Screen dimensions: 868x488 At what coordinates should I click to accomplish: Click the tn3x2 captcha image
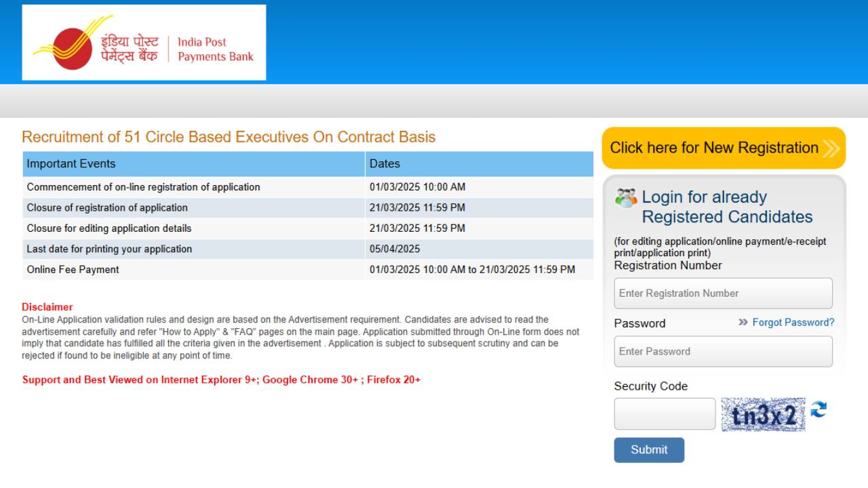click(x=764, y=414)
